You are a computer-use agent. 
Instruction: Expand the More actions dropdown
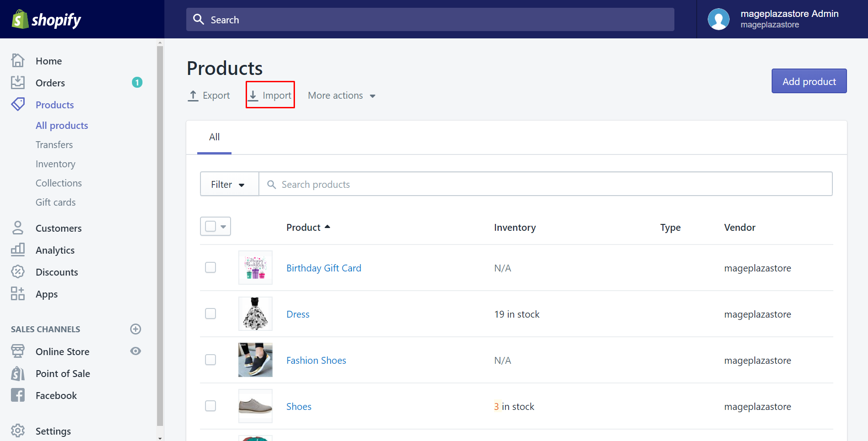point(342,96)
